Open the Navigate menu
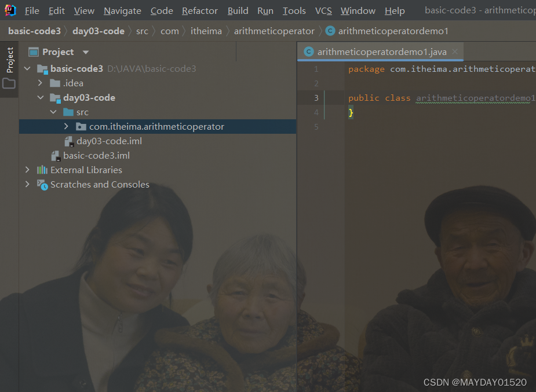Screen dimensions: 536x392 122,11
